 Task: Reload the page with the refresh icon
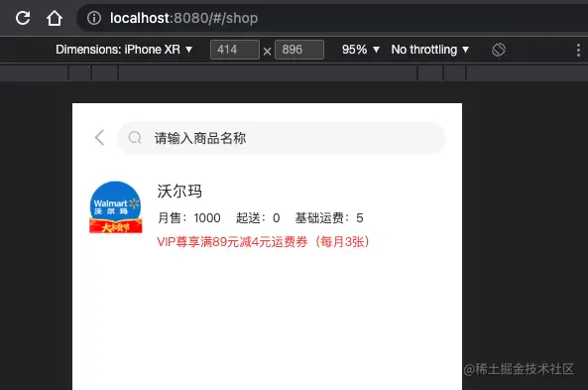pyautogui.click(x=23, y=18)
